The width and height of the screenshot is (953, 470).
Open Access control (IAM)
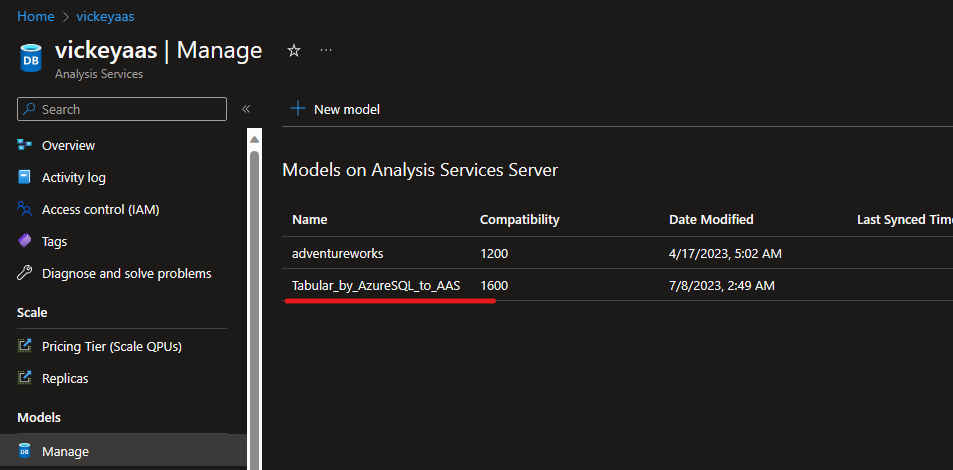(100, 210)
